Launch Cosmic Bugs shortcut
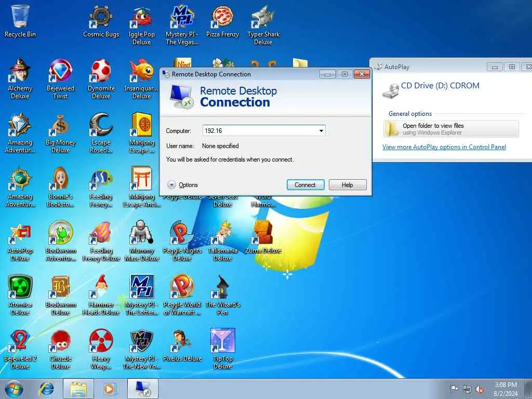 click(101, 21)
